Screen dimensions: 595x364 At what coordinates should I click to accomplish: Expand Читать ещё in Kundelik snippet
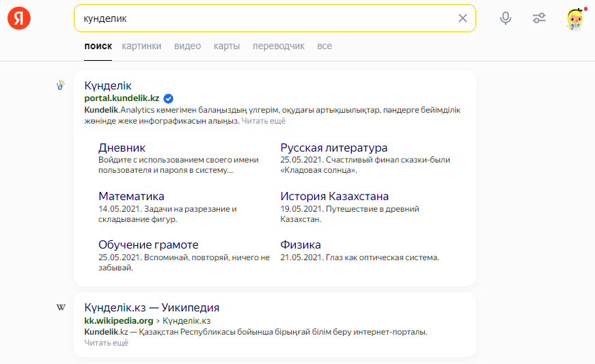tap(263, 121)
